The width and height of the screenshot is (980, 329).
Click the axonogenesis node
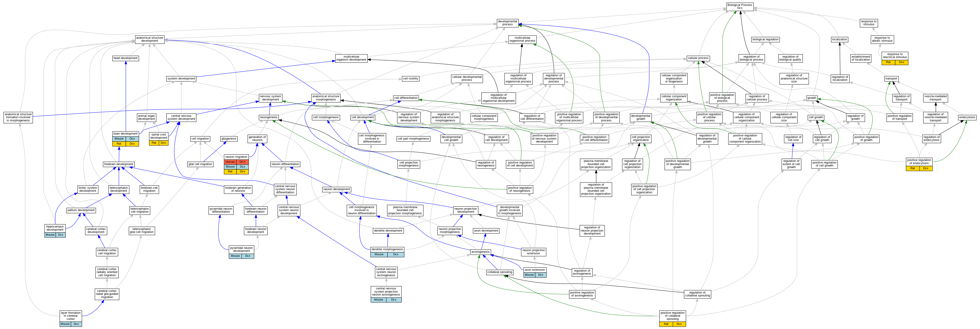pyautogui.click(x=481, y=252)
